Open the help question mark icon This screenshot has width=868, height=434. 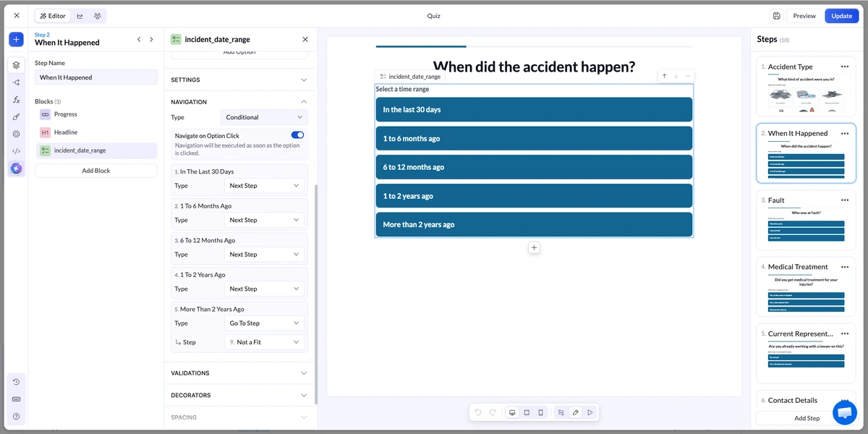[16, 417]
